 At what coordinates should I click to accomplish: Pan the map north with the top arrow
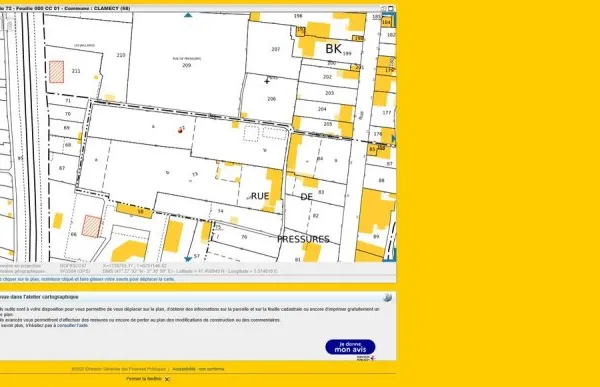click(x=188, y=15)
